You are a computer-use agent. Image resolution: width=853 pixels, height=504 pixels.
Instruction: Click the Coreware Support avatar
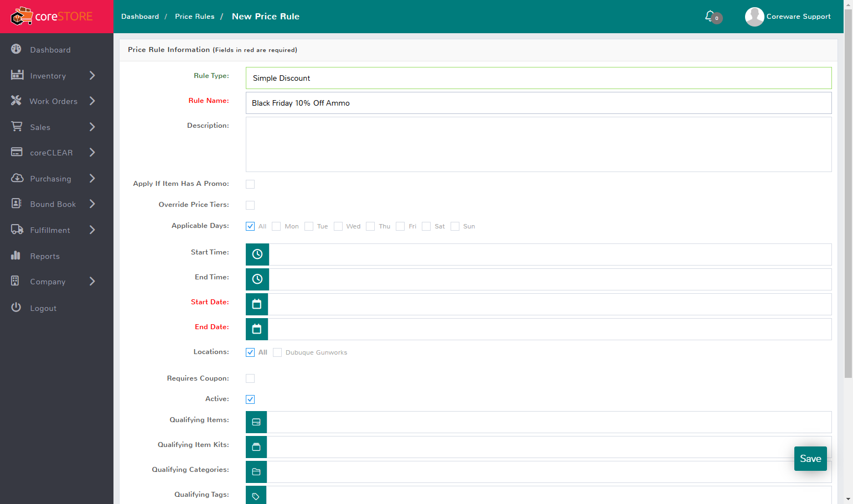click(754, 17)
